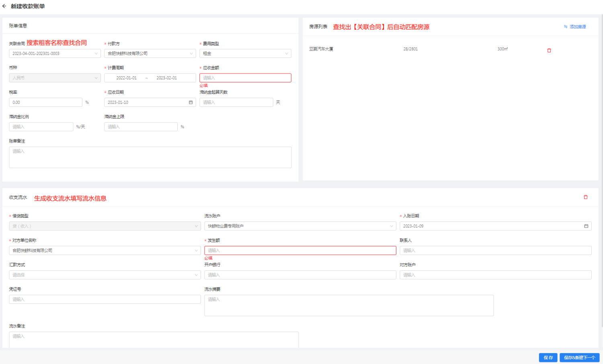Click the 入账日期 value 2023-01-09
The height and width of the screenshot is (364, 603).
tap(413, 226)
